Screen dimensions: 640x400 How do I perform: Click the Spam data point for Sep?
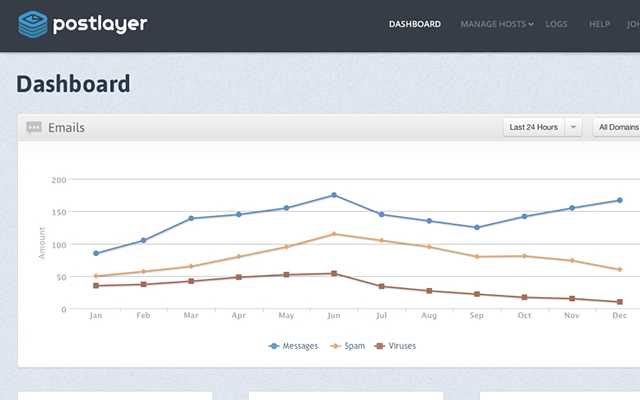tap(477, 257)
